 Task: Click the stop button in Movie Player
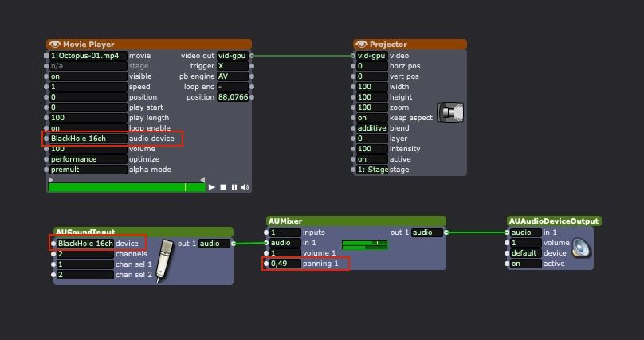[x=223, y=187]
